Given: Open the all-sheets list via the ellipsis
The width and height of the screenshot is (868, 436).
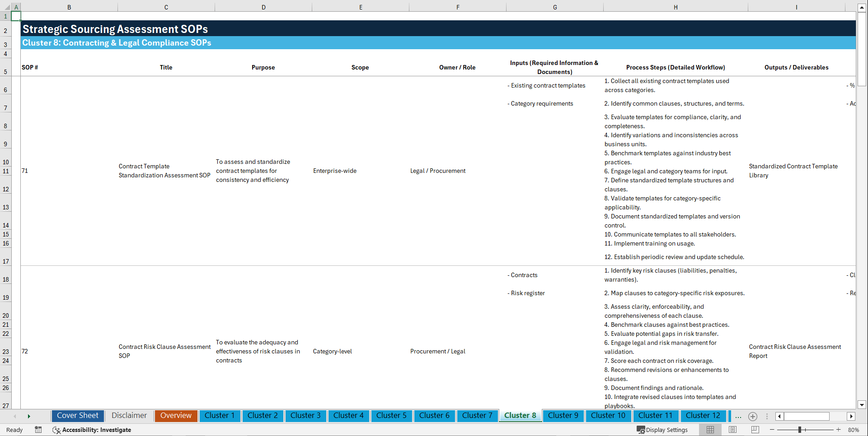Looking at the screenshot, I should [x=738, y=416].
